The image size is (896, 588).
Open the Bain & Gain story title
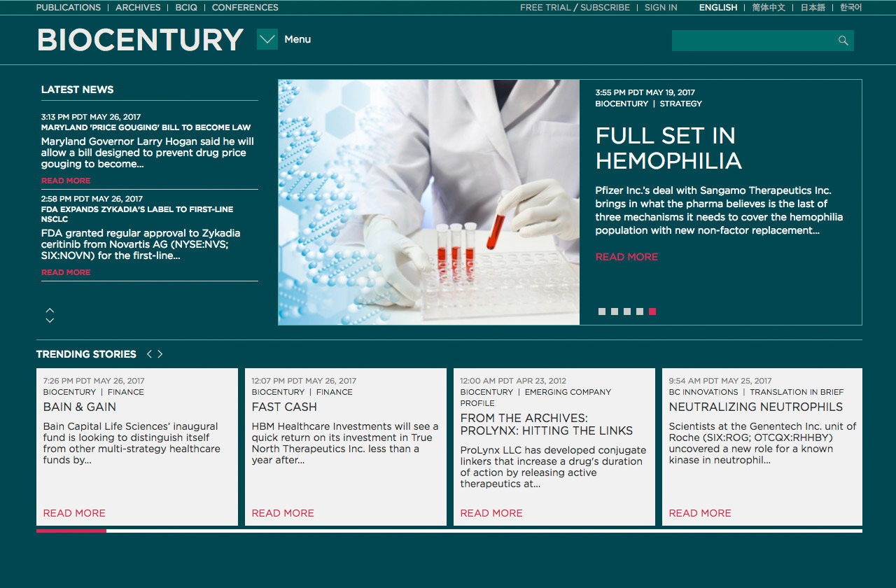(80, 407)
